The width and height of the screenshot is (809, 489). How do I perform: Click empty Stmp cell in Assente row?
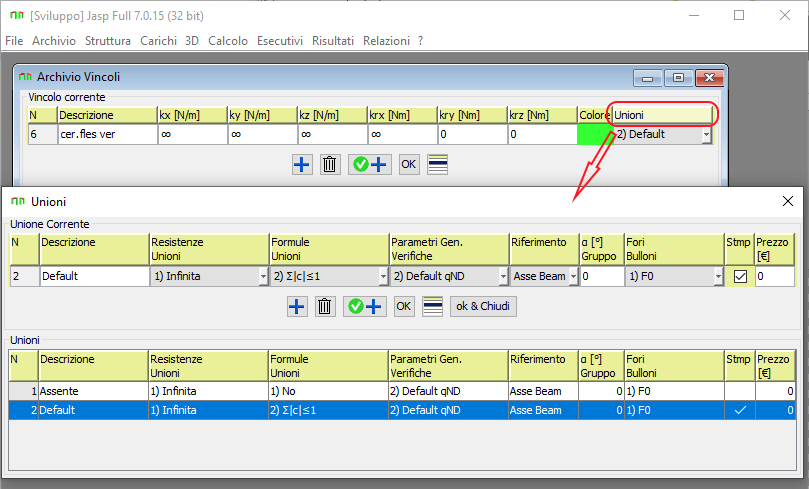coord(740,391)
